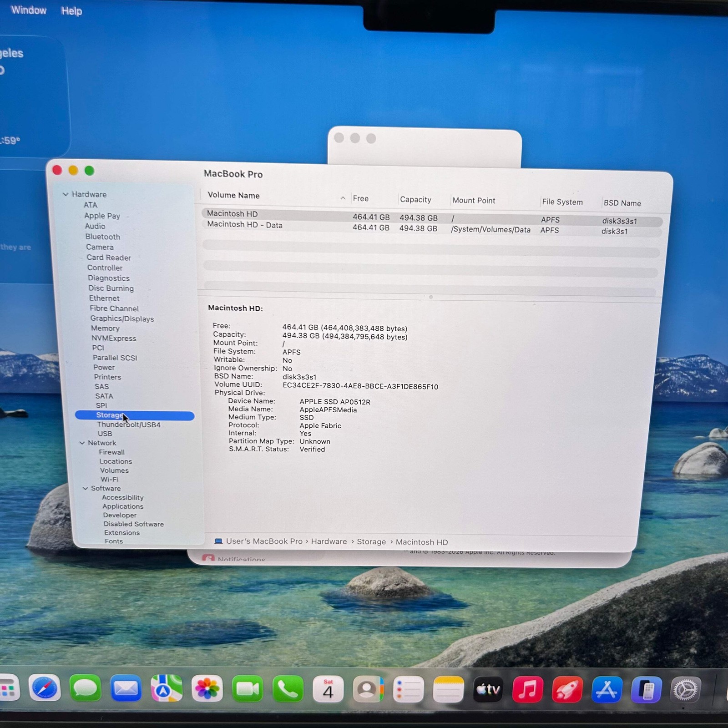728x728 pixels.
Task: Select Storage in the sidebar
Action: point(135,415)
